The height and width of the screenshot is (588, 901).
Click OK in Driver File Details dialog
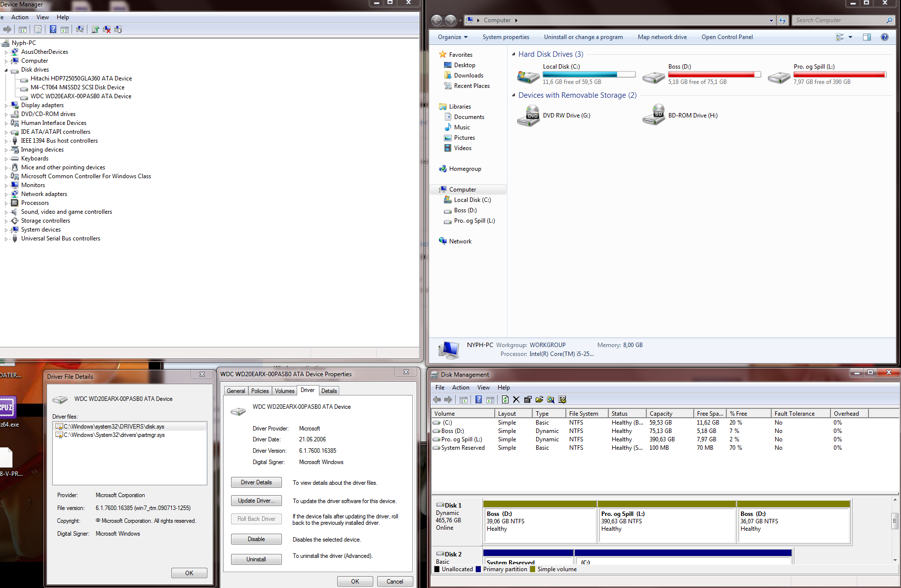tap(189, 573)
